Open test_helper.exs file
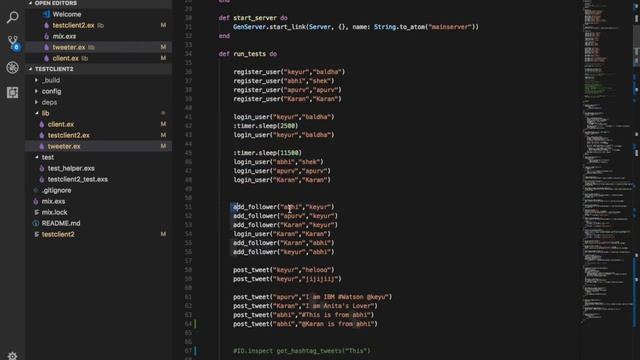 pos(71,168)
